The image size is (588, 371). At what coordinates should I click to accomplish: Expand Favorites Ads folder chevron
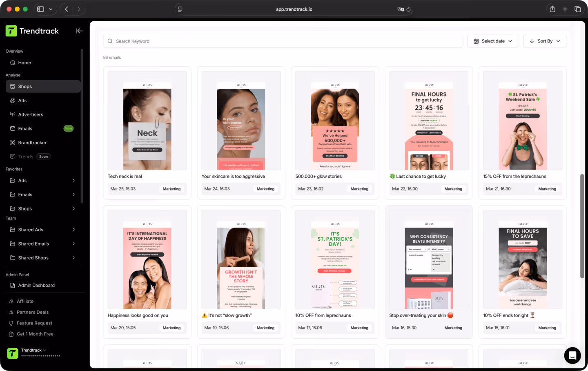[73, 181]
